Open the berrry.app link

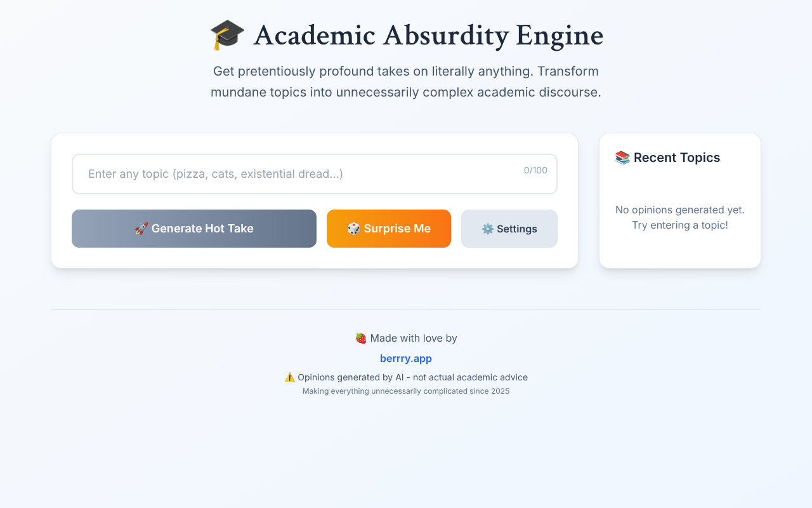pyautogui.click(x=405, y=358)
